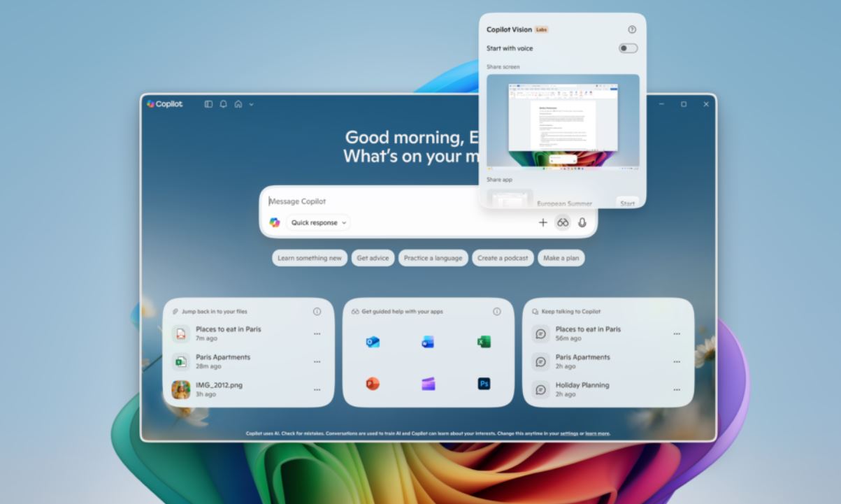This screenshot has height=504, width=841.
Task: Select the PowerPoint app icon for guided help
Action: click(373, 384)
